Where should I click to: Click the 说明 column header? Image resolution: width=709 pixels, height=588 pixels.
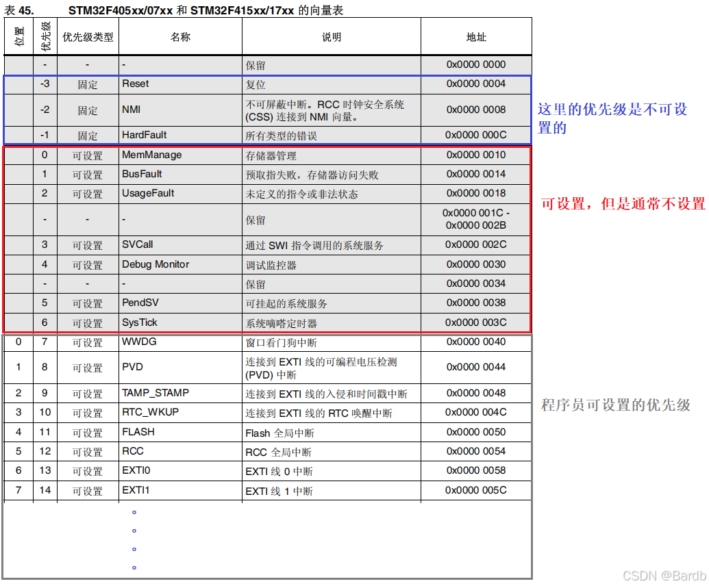[x=332, y=37]
